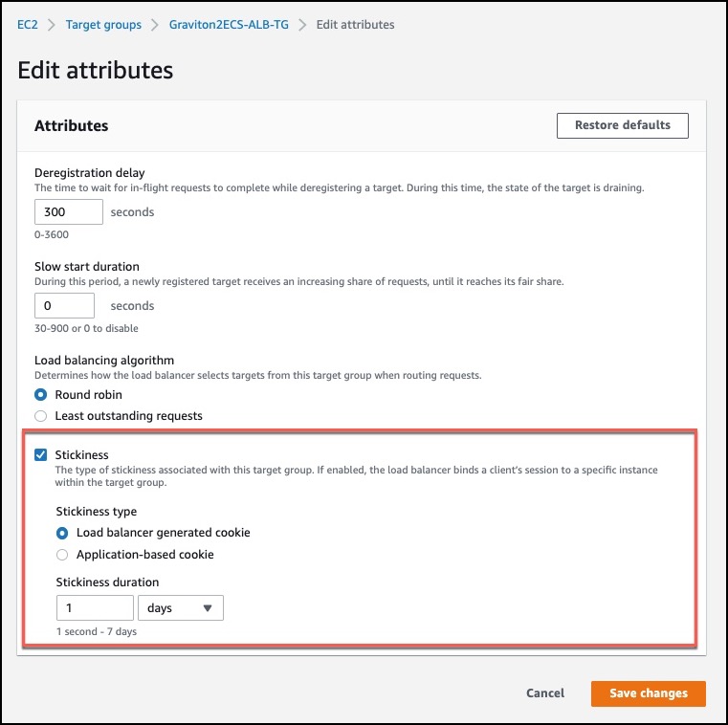The height and width of the screenshot is (725, 728).
Task: Click the EC2 breadcrumb link
Action: tap(28, 25)
